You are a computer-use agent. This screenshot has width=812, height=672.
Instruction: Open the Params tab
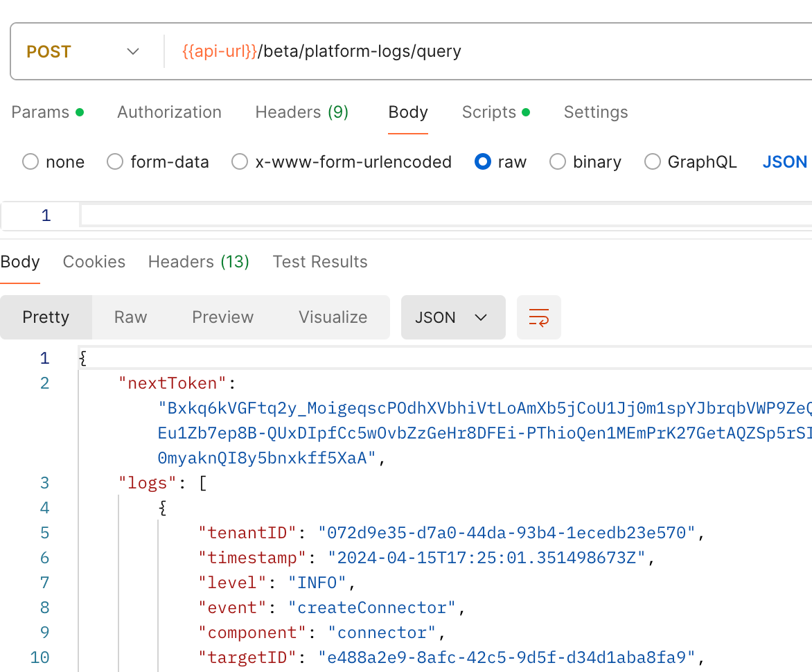(x=41, y=112)
